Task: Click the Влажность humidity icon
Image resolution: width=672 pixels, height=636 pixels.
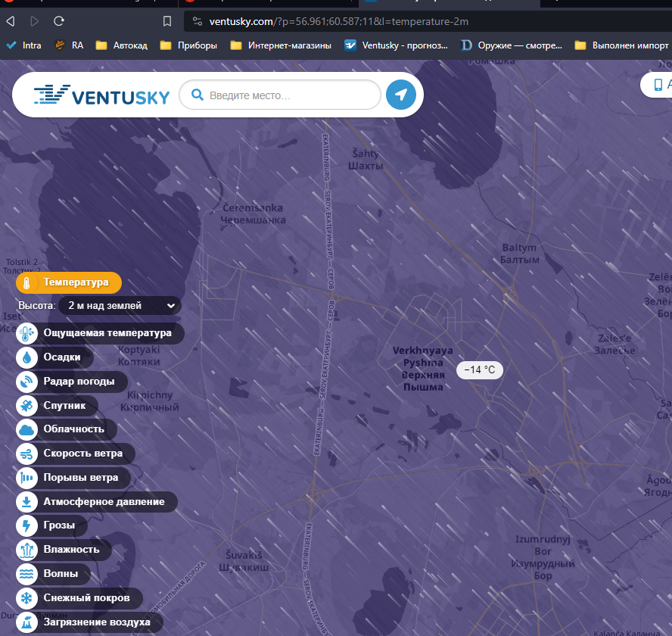Action: (26, 550)
